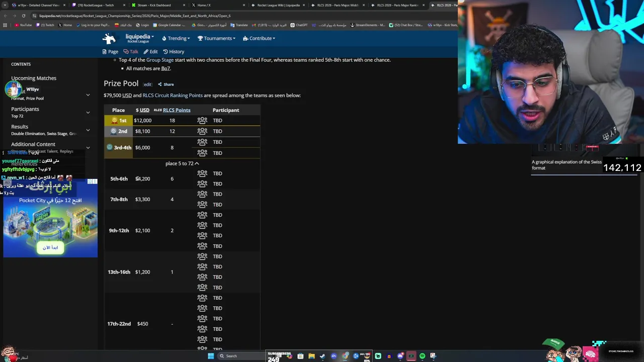Viewport: 644px width, 362px height.
Task: Click the Windows taskbar Search box
Action: [242, 356]
